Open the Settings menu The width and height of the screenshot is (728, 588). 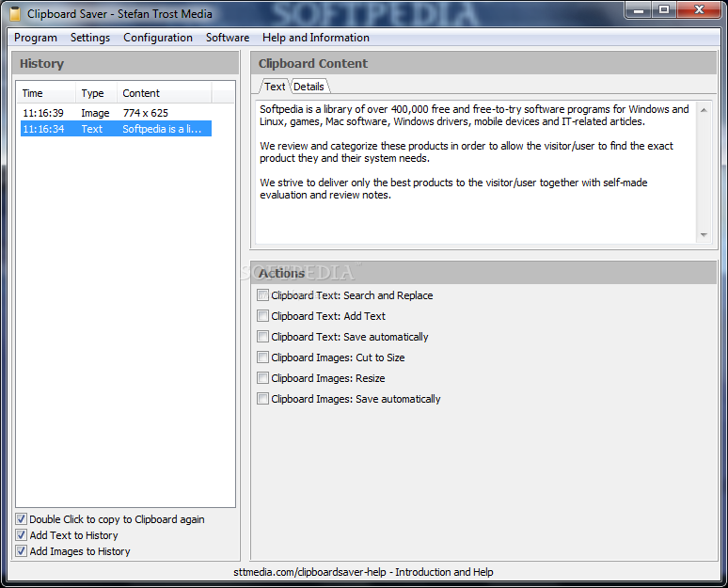click(x=90, y=38)
